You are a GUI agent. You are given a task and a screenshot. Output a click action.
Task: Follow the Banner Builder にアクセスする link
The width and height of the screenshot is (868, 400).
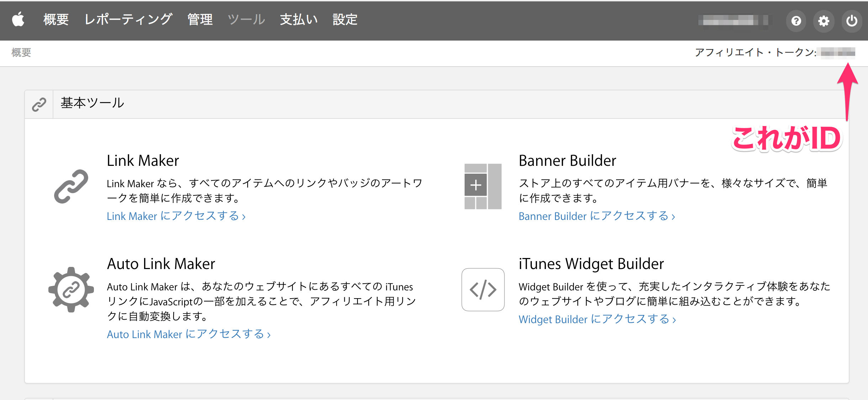click(597, 216)
